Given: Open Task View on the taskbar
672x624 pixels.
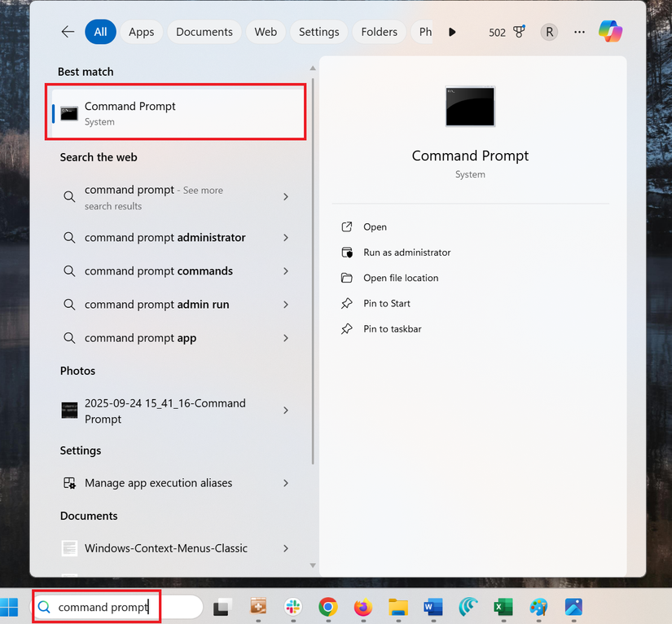Looking at the screenshot, I should tap(222, 607).
